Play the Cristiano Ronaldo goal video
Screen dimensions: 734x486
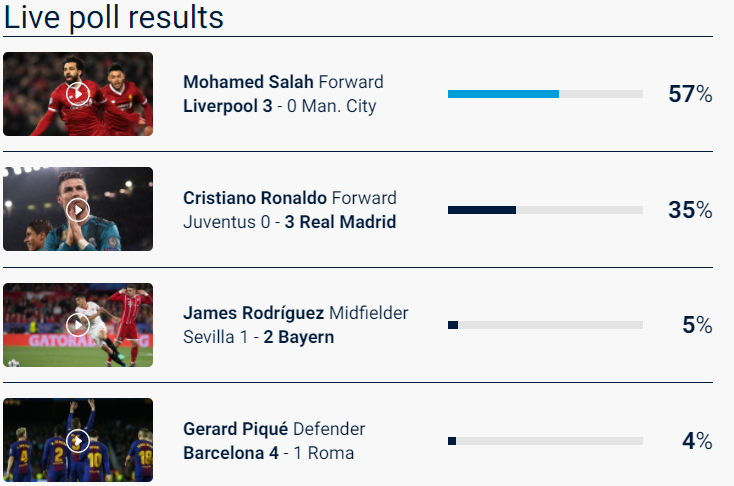[x=78, y=210]
